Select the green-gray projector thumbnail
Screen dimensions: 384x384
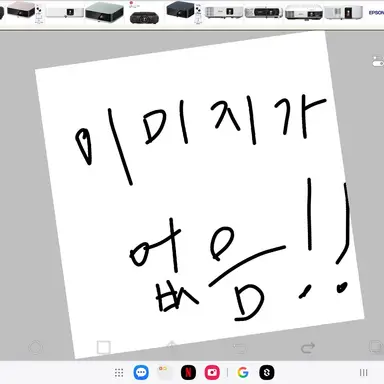(x=104, y=12)
